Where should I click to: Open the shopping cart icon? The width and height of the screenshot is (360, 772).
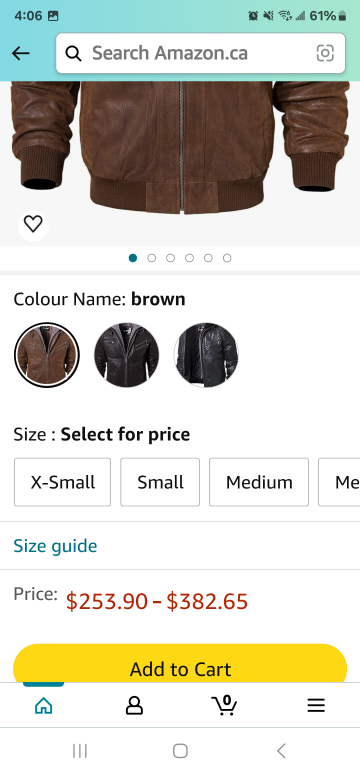pos(225,706)
